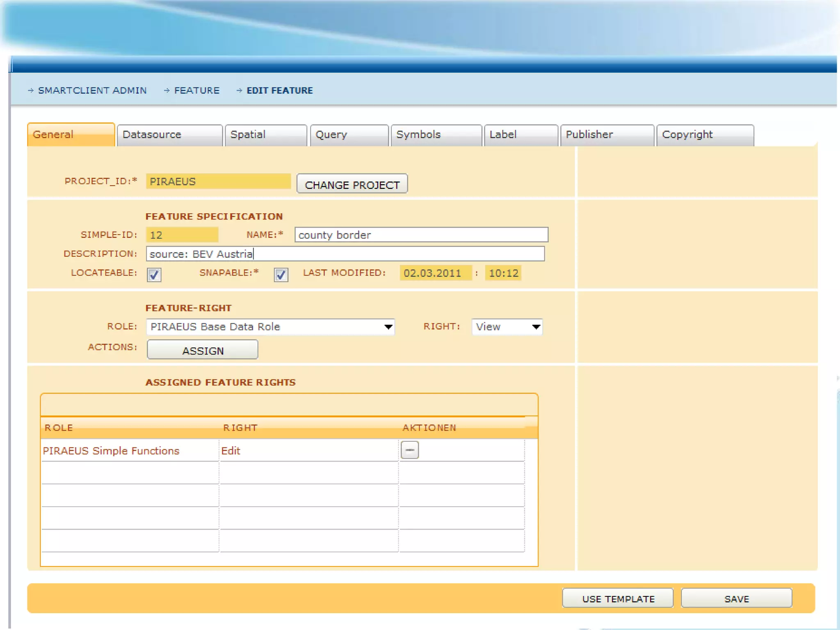Click the Save button
Screen dimensions: 840x630
click(x=736, y=598)
